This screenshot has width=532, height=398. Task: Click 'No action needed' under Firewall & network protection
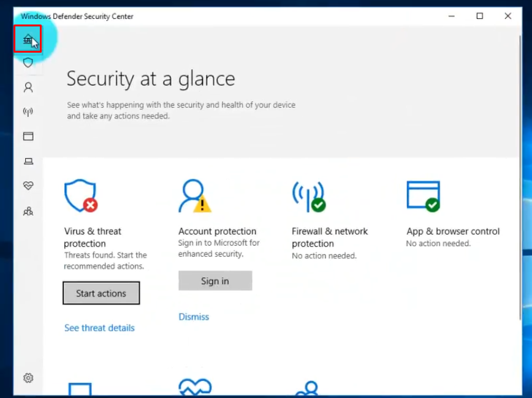click(x=324, y=255)
